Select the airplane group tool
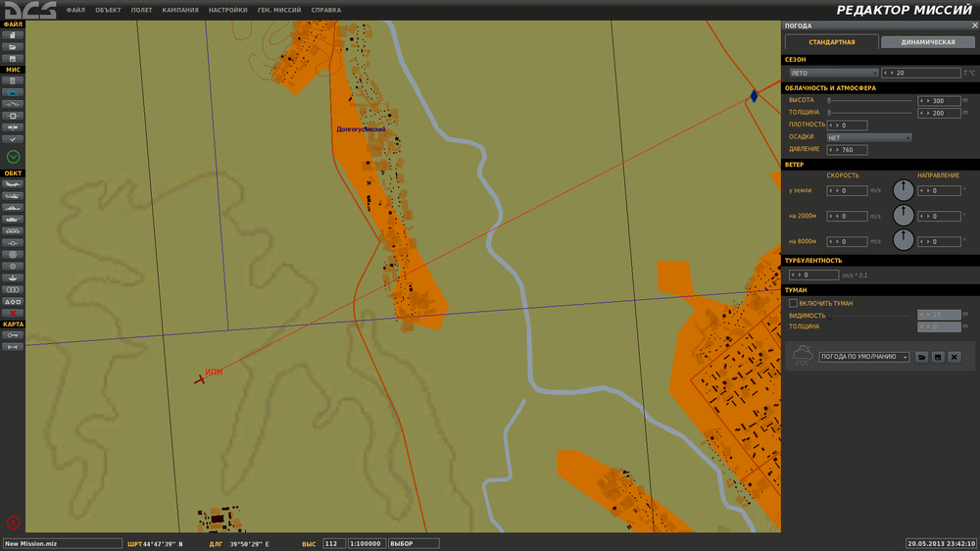Image resolution: width=980 pixels, height=551 pixels. (13, 184)
